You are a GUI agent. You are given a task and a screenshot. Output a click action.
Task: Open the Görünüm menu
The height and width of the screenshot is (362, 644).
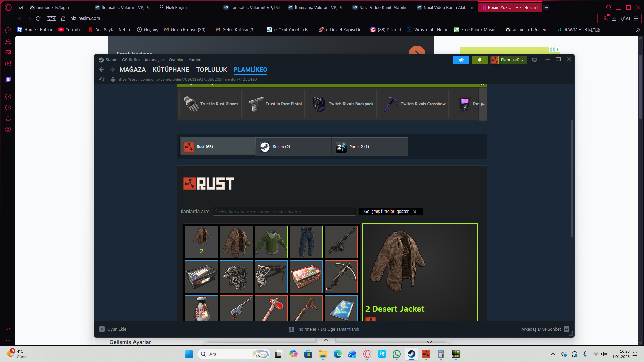pos(131,60)
